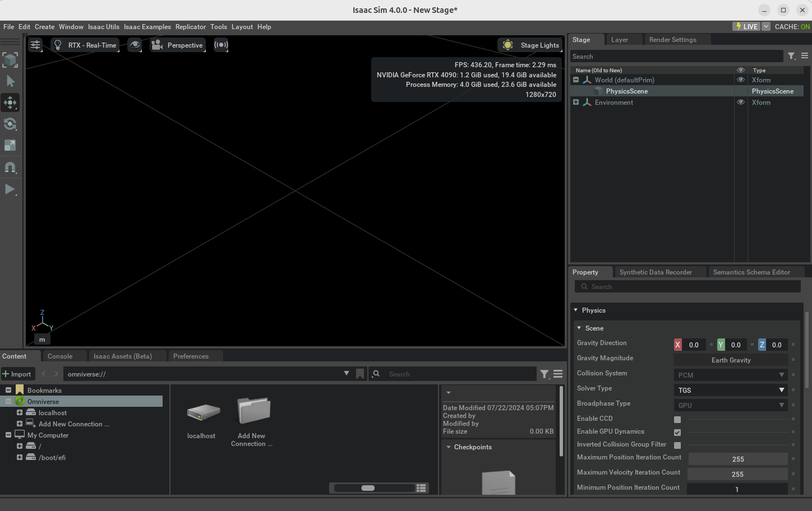Toggle Inverted Collision Group Filter checkbox
Screen dimensions: 812x511
click(677, 445)
